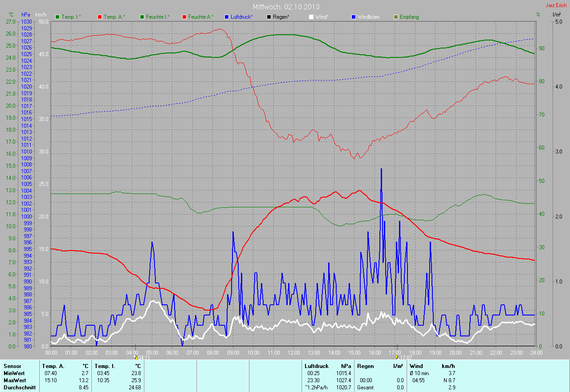Viewport: 570px width, 392px height.
Task: Click the white swatch beside Wind*
Action: pyautogui.click(x=311, y=17)
